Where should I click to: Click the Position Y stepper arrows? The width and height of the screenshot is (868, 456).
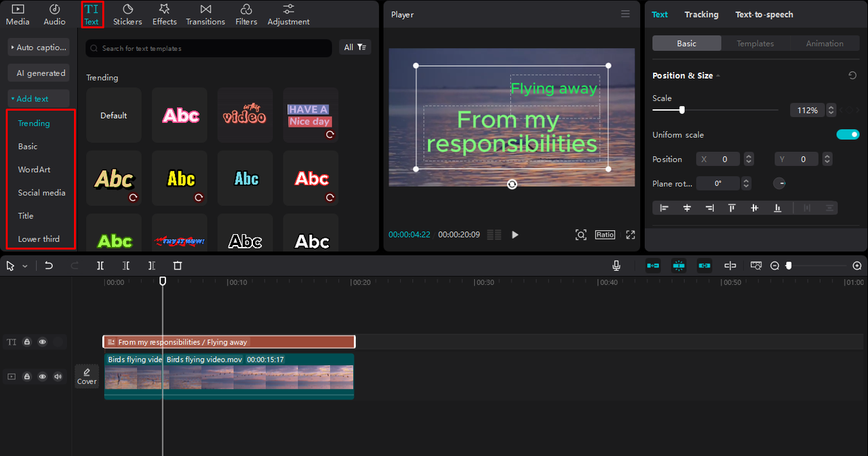point(827,159)
